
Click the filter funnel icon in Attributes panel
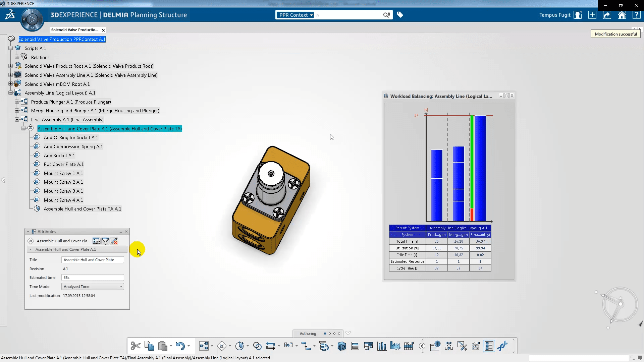[x=105, y=241]
